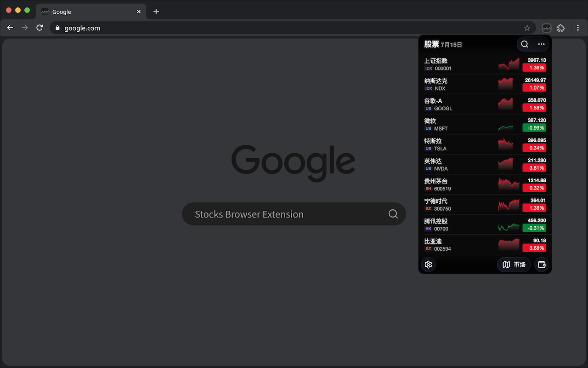Click the 上证指数 mini chart
The height and width of the screenshot is (368, 588).
tap(509, 64)
